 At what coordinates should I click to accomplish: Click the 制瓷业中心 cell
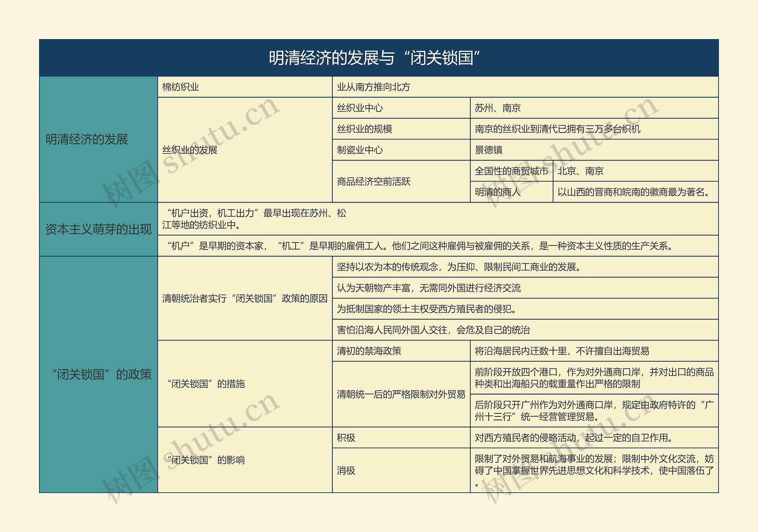click(x=401, y=150)
